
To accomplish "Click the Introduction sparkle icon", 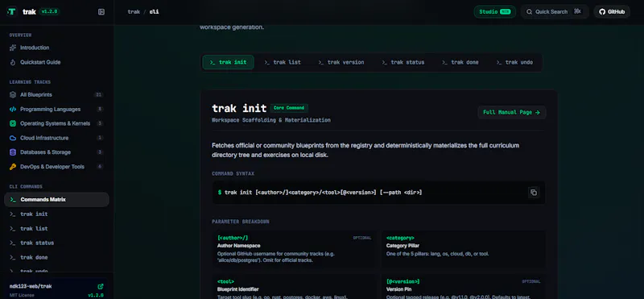I will click(x=13, y=48).
